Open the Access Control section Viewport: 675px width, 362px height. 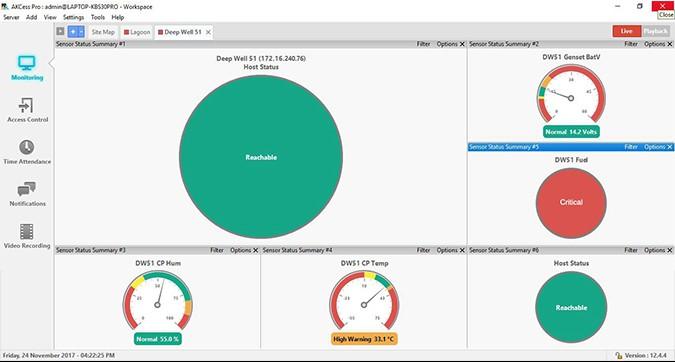(27, 110)
